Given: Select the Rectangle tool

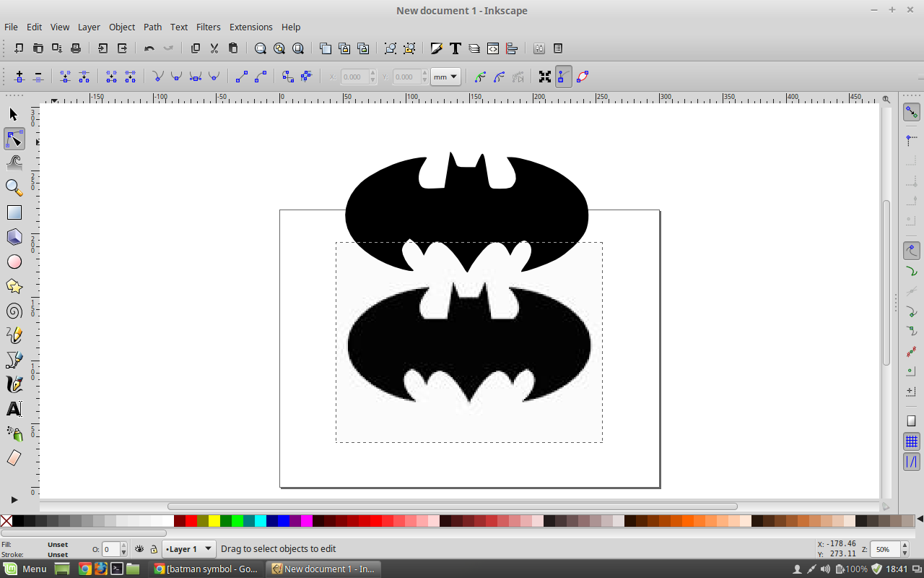Looking at the screenshot, I should (x=14, y=212).
